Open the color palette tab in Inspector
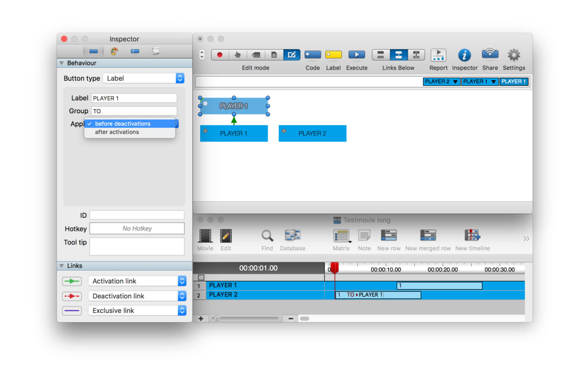588x375 pixels. coord(114,51)
